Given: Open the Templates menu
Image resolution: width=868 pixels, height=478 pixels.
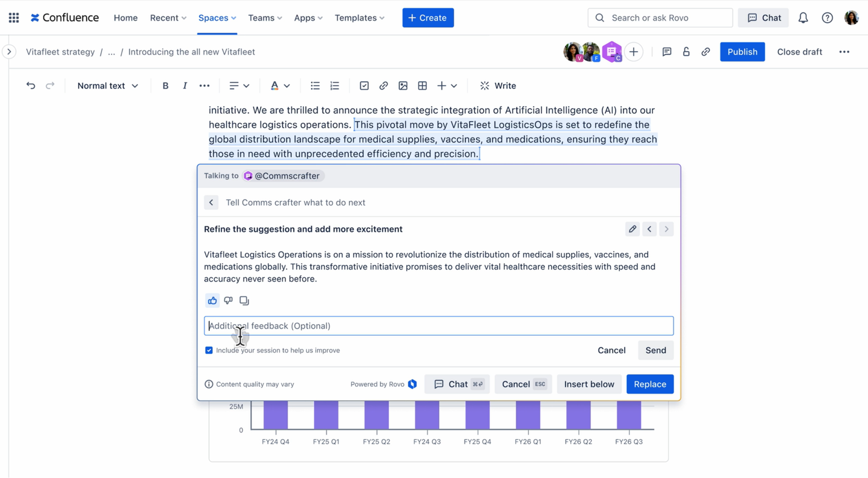Looking at the screenshot, I should [x=359, y=18].
